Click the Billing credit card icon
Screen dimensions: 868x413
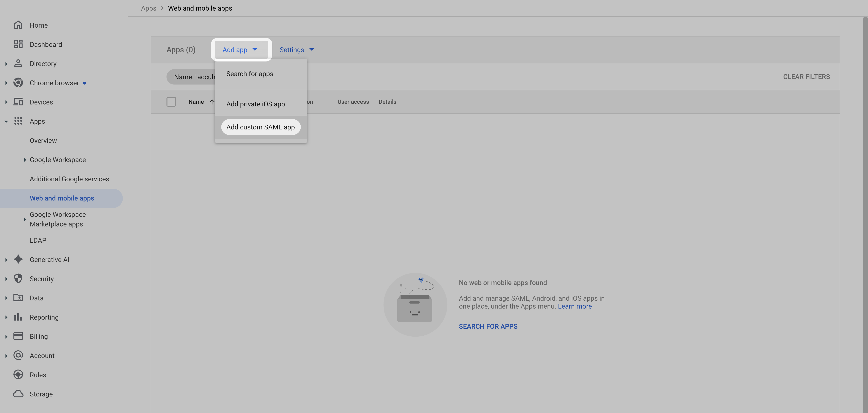point(18,336)
